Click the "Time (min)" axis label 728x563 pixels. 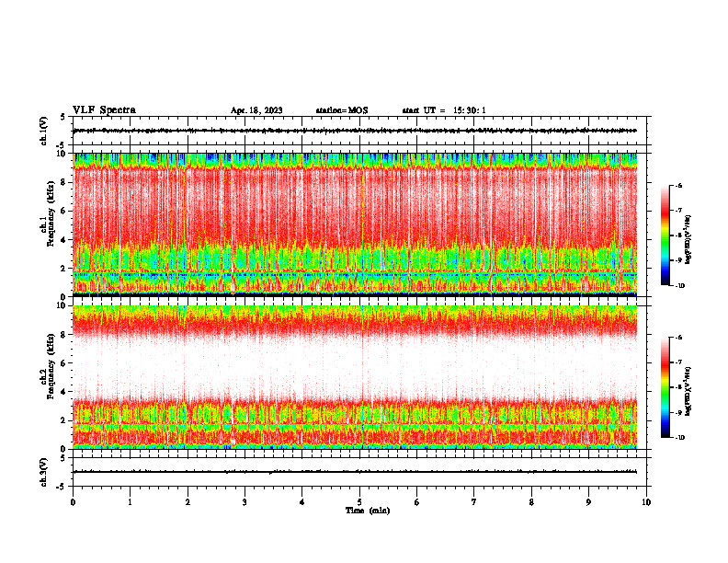[368, 511]
